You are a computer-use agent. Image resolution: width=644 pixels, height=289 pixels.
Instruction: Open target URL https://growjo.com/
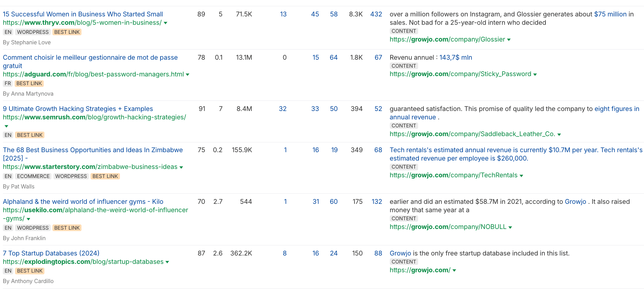point(420,270)
